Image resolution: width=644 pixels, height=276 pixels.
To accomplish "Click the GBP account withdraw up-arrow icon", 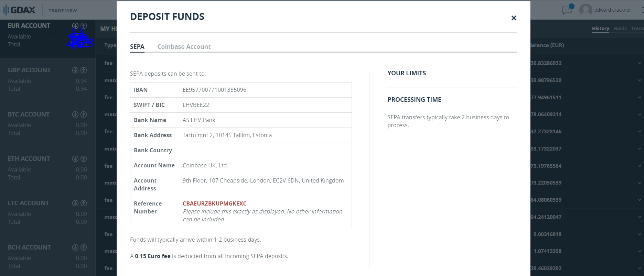I will tap(84, 70).
